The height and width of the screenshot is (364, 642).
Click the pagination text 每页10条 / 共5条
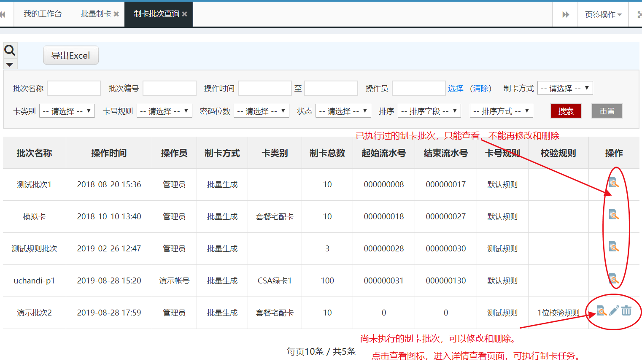pyautogui.click(x=321, y=352)
